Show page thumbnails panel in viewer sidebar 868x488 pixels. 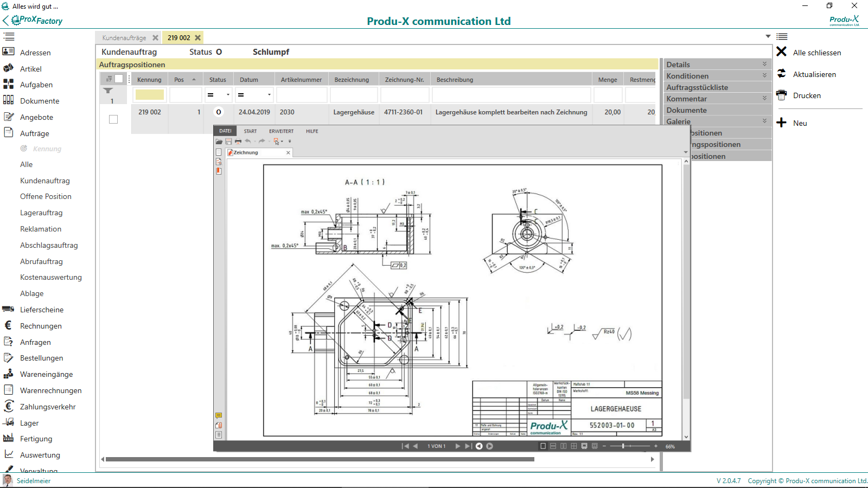[x=219, y=152]
